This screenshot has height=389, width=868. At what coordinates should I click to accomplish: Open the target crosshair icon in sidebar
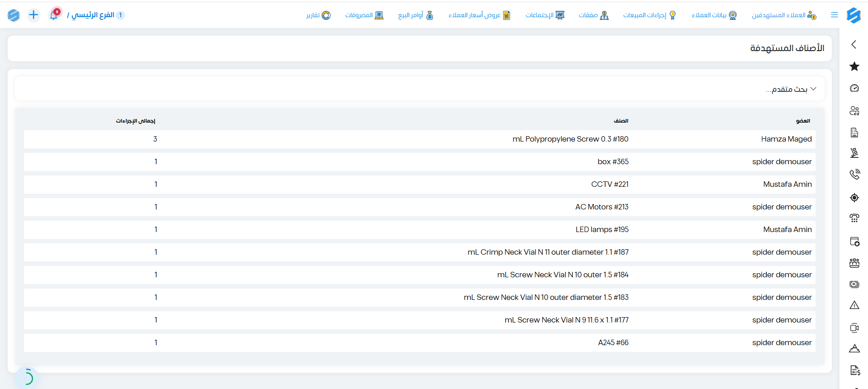click(854, 198)
